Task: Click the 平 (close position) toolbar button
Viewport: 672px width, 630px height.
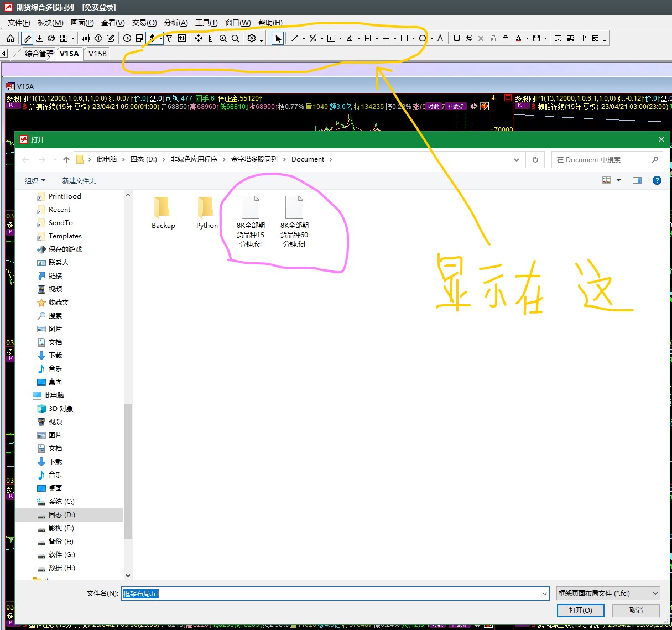Action: tap(583, 38)
